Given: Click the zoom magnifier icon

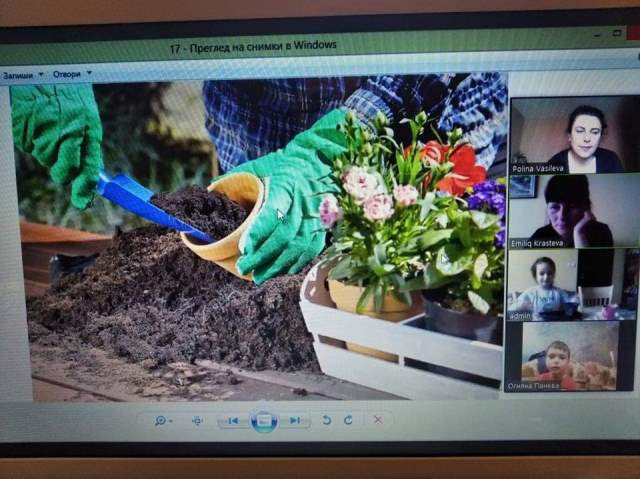Looking at the screenshot, I should pos(160,421).
